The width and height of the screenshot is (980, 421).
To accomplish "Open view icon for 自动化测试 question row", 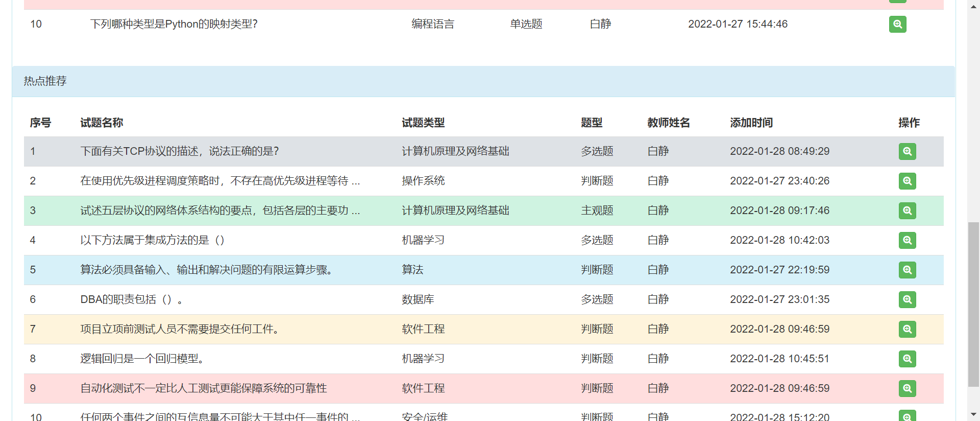I will pyautogui.click(x=907, y=388).
